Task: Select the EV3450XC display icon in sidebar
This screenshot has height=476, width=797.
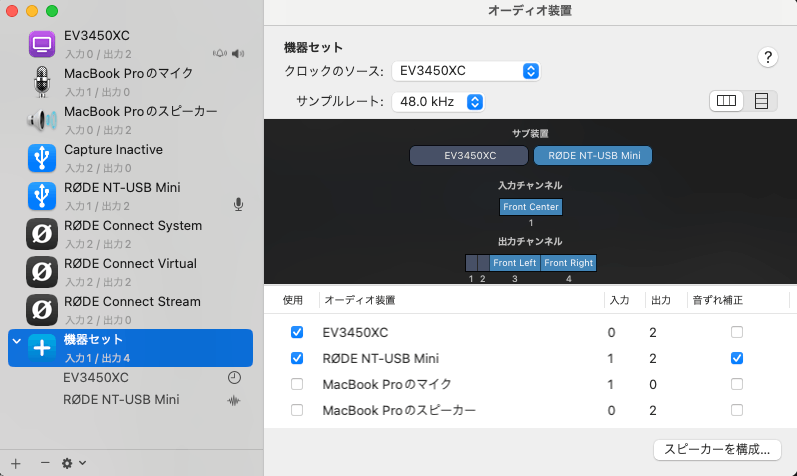Action: pyautogui.click(x=42, y=44)
